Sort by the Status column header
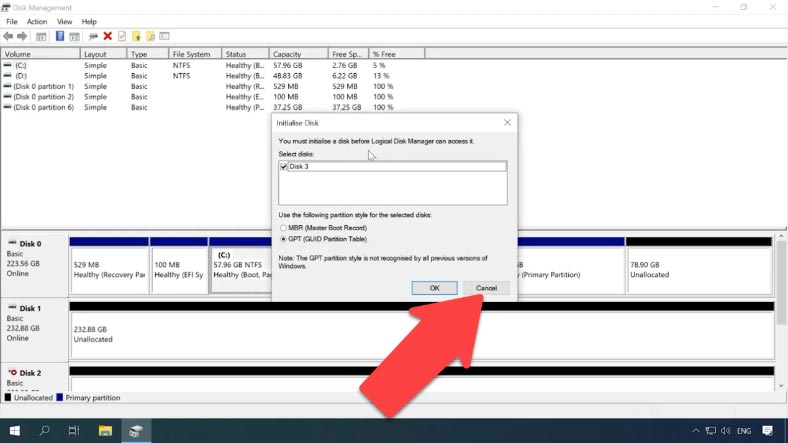This screenshot has height=443, width=788. pyautogui.click(x=245, y=54)
